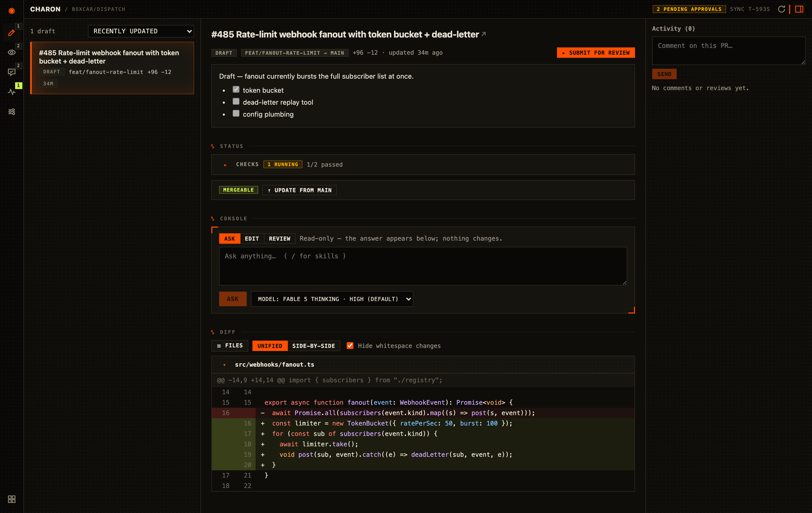The image size is (812, 513).
Task: Click the 34M age badge on draft card
Action: (48, 83)
